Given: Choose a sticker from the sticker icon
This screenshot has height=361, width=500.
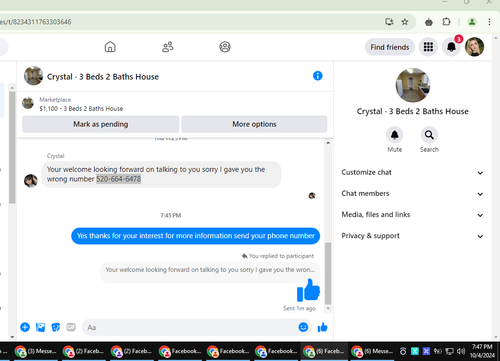Looking at the screenshot, I should click(x=56, y=327).
